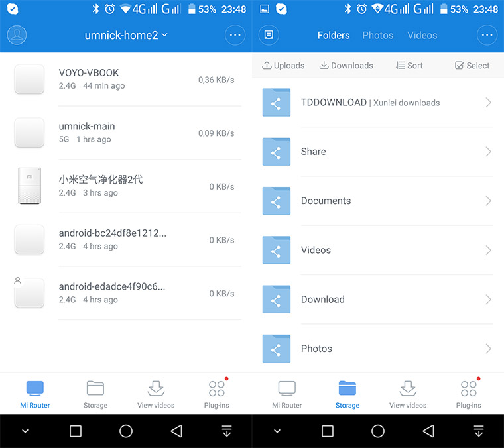Image resolution: width=504 pixels, height=448 pixels.
Task: Go to Storage tab in right bottom bar
Action: point(347,394)
